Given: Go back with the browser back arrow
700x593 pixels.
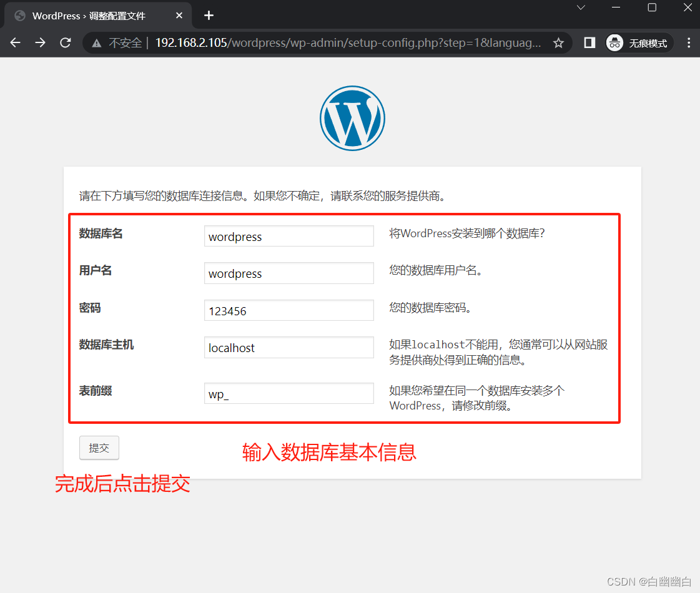Looking at the screenshot, I should (15, 43).
